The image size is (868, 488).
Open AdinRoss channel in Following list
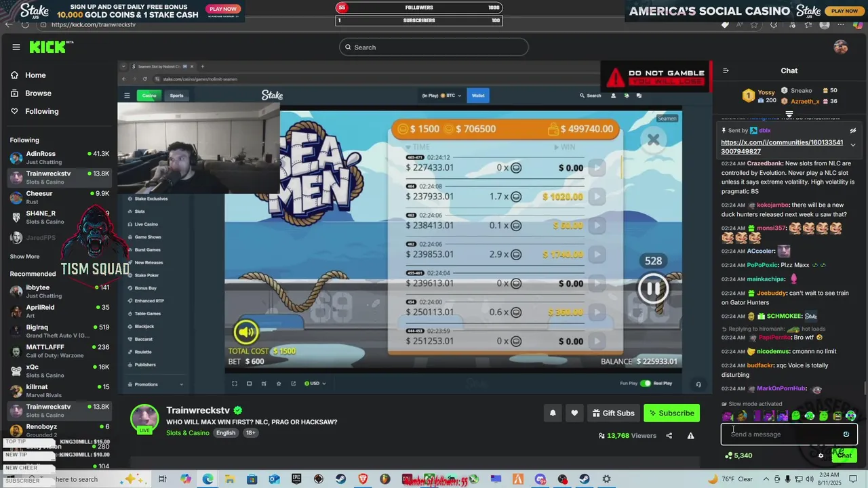coord(59,157)
